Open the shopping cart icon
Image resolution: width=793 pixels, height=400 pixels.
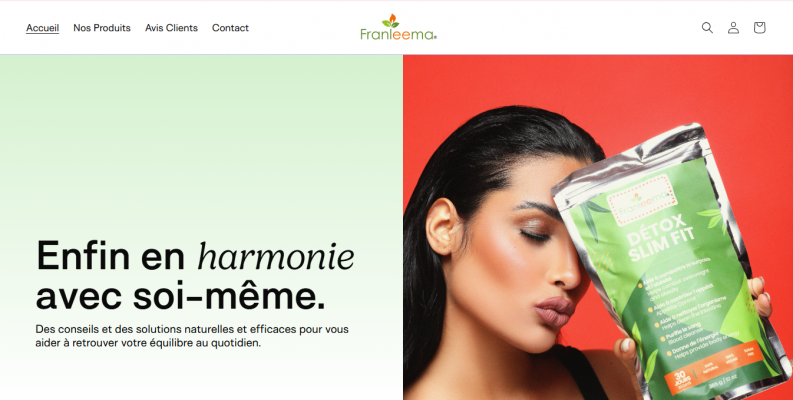coord(759,28)
